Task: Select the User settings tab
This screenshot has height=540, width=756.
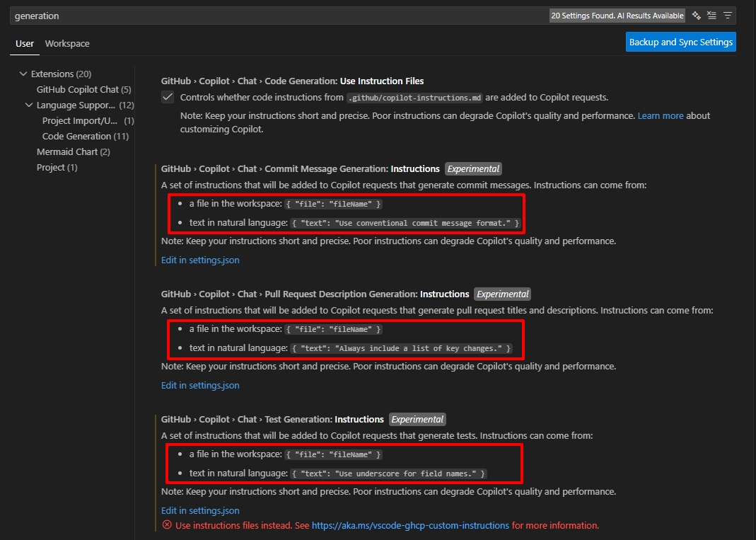Action: (25, 43)
